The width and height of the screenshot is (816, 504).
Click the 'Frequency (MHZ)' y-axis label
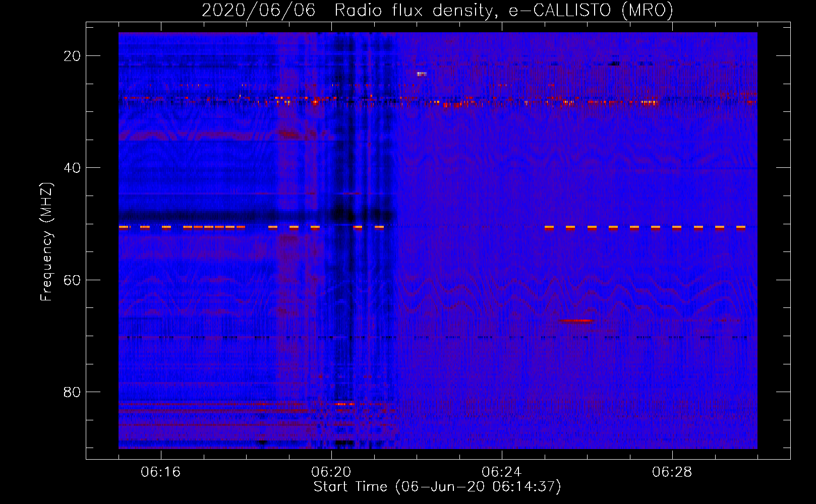(46, 242)
